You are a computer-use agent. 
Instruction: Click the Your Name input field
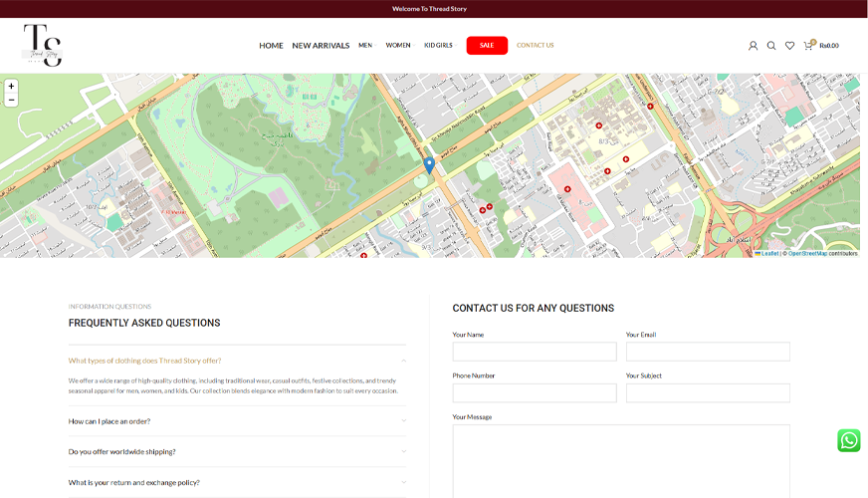(535, 352)
